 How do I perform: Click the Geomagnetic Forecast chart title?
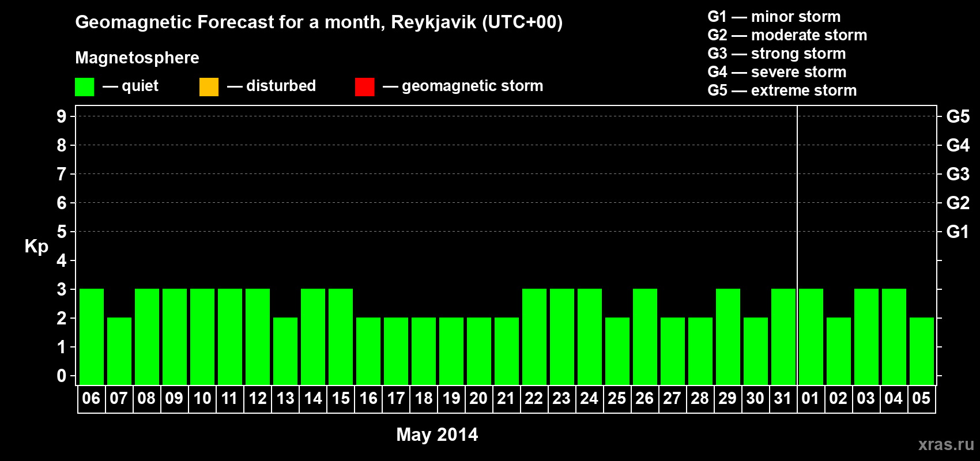(319, 22)
